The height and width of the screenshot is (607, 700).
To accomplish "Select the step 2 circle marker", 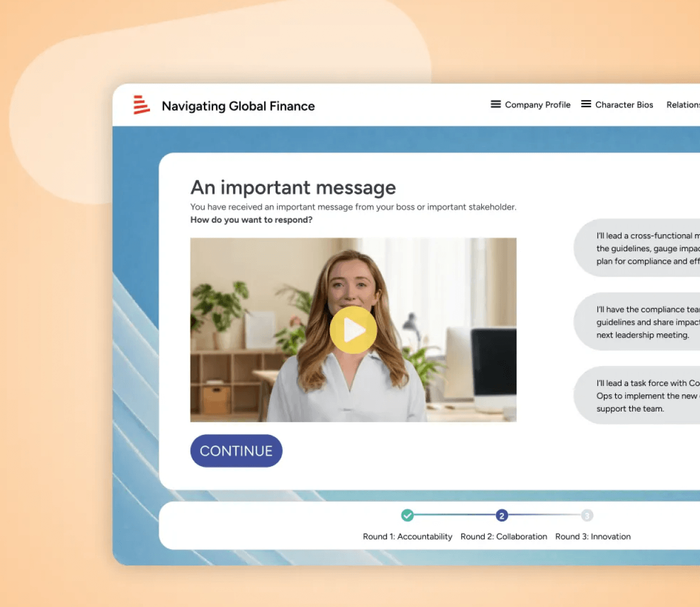I will [501, 515].
